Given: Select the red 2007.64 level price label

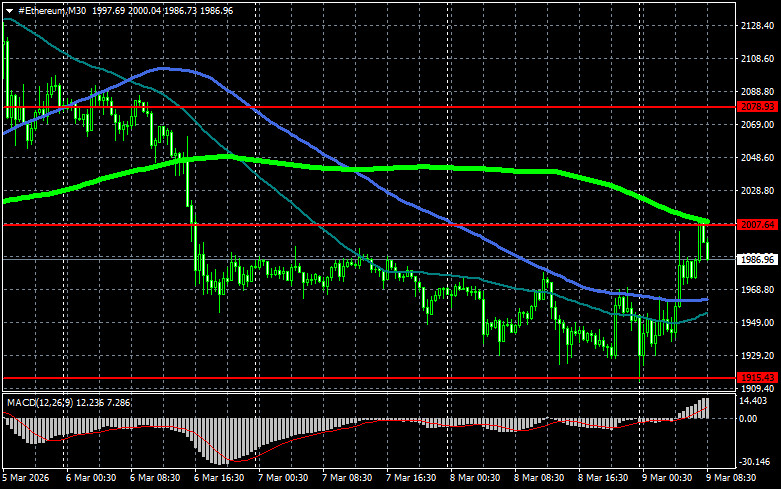Looking at the screenshot, I should point(758,225).
